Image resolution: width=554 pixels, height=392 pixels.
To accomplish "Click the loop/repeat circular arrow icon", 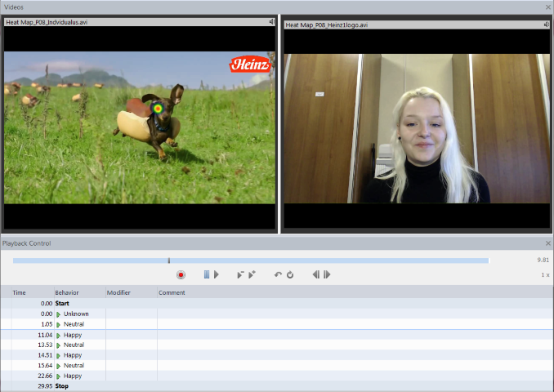I will [290, 274].
